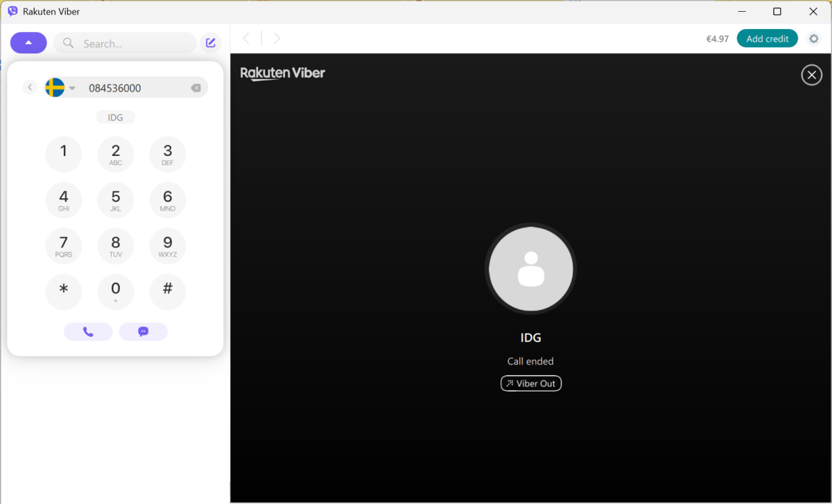832x504 pixels.
Task: Send a message using the chat bubble icon
Action: (143, 331)
